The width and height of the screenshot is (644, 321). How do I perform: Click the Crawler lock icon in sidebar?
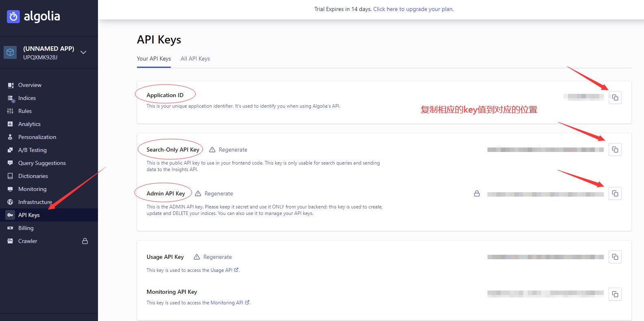click(x=85, y=241)
